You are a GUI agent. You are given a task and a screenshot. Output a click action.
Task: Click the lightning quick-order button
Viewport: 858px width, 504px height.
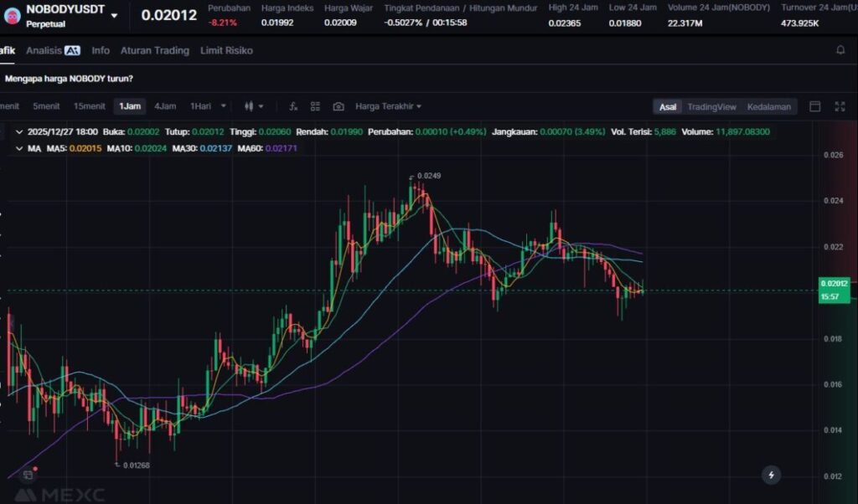pos(771,475)
